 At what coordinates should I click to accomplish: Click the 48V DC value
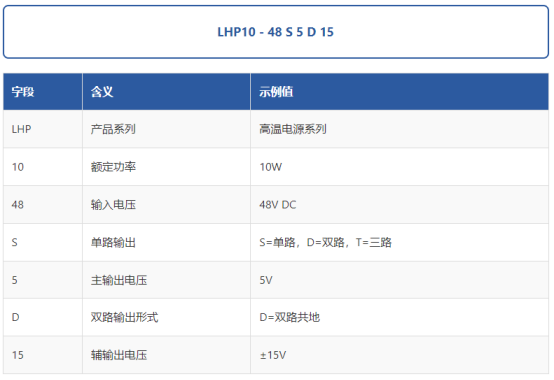point(278,204)
